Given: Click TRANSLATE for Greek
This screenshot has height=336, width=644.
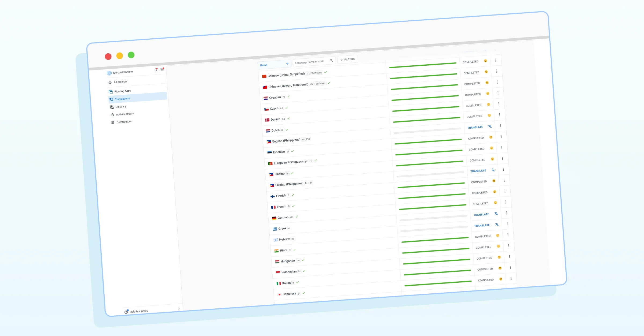Looking at the screenshot, I should (482, 226).
